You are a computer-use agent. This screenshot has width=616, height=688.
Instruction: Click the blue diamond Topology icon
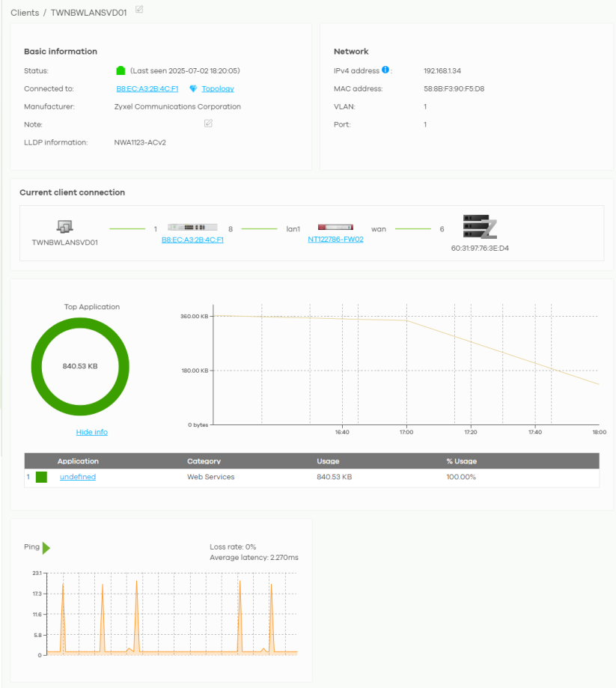(193, 88)
